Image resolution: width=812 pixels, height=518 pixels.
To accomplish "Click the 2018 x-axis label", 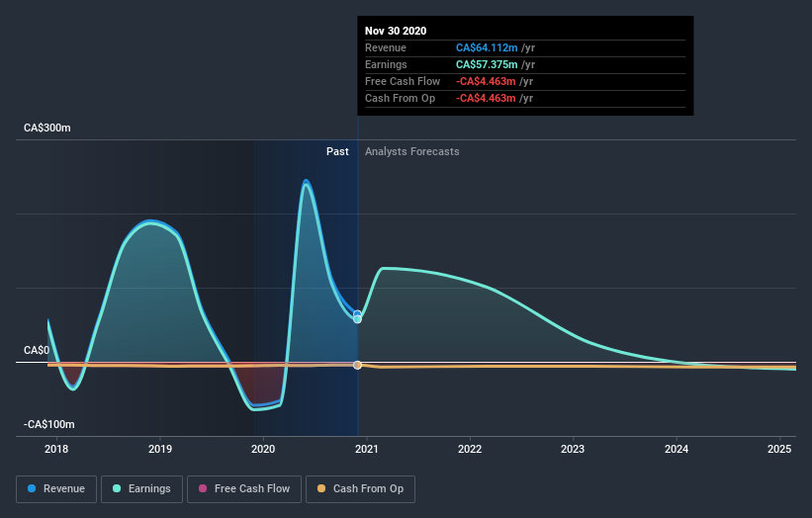I will pos(56,449).
